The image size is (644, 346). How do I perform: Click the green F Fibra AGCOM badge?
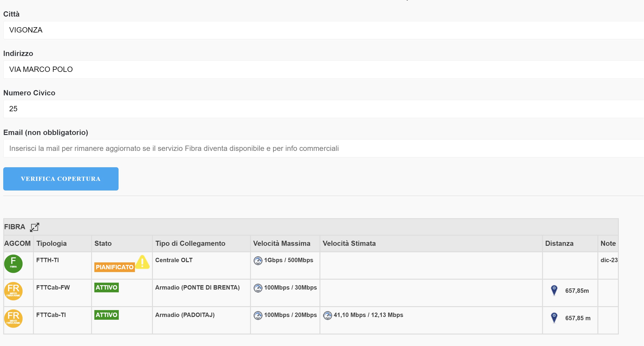tap(14, 264)
